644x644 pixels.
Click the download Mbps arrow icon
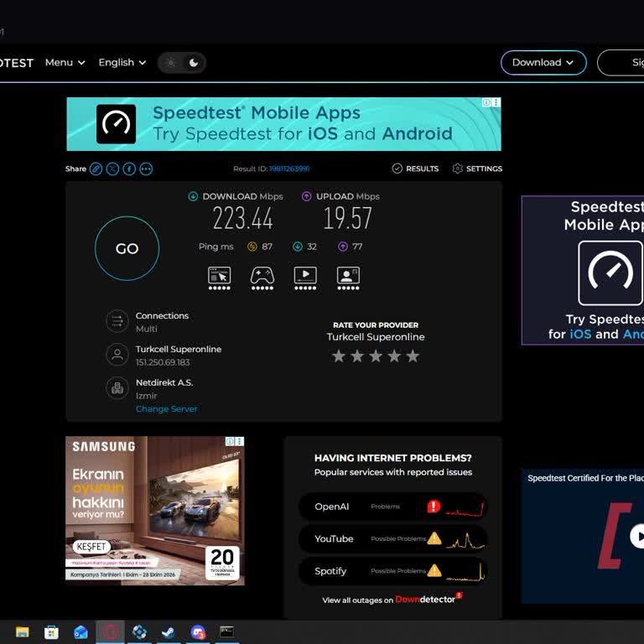tap(193, 196)
